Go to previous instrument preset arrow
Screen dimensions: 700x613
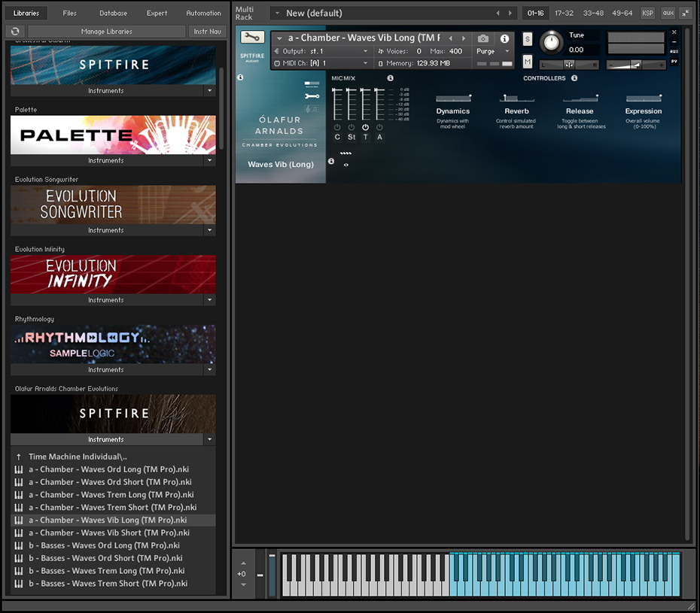point(450,38)
